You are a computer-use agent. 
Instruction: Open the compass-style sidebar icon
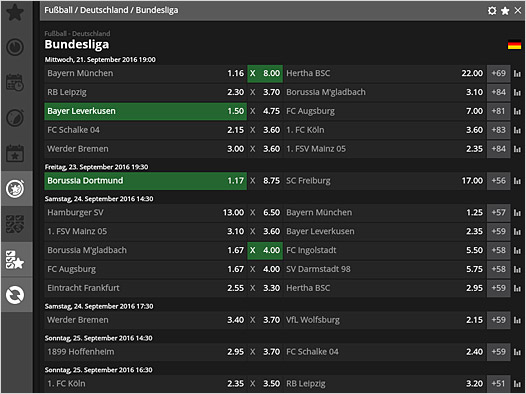(x=15, y=118)
